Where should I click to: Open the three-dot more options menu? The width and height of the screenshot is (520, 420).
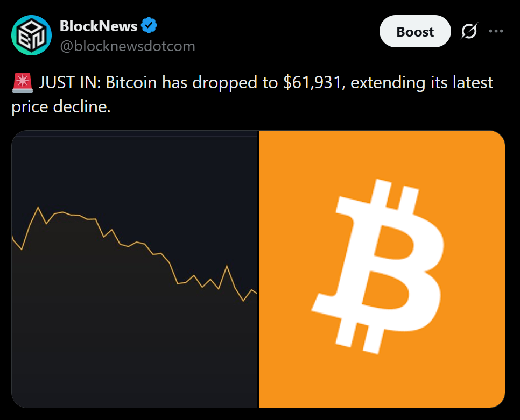(x=496, y=31)
